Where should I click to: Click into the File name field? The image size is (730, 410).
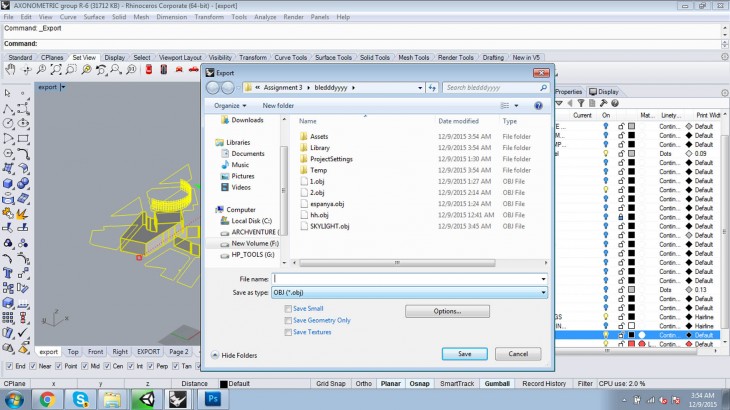(x=408, y=278)
